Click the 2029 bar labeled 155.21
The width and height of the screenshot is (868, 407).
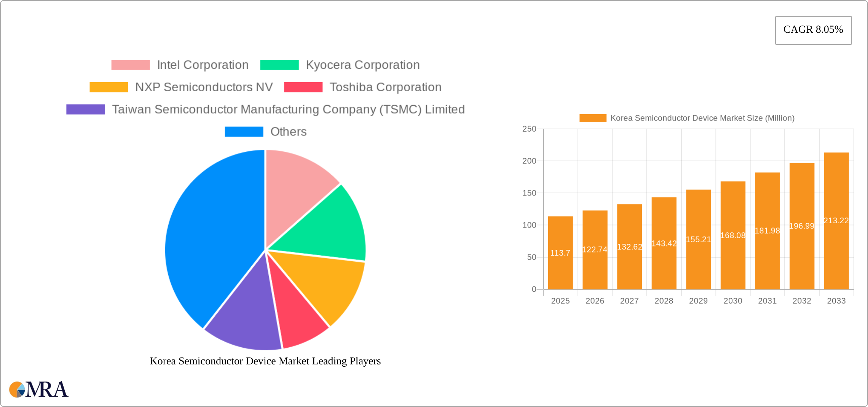point(698,240)
